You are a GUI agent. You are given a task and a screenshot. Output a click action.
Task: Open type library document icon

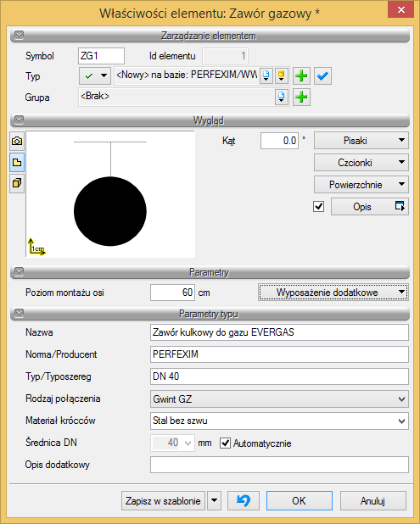click(x=266, y=75)
